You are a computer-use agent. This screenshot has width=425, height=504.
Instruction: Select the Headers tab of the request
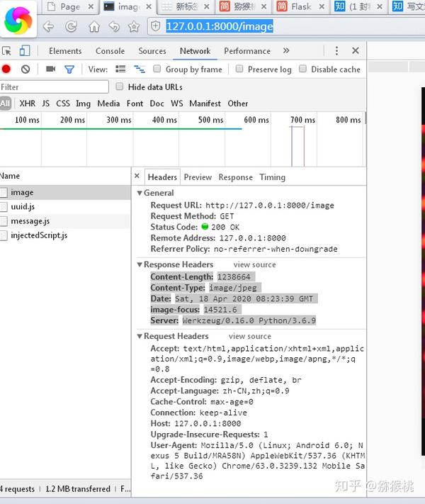pyautogui.click(x=162, y=177)
